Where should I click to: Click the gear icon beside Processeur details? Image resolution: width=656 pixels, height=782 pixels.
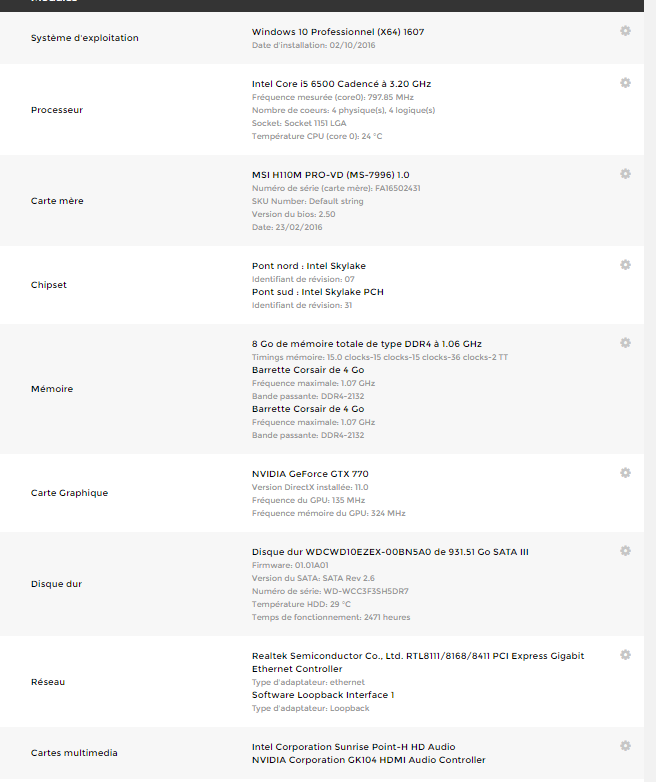(x=625, y=83)
